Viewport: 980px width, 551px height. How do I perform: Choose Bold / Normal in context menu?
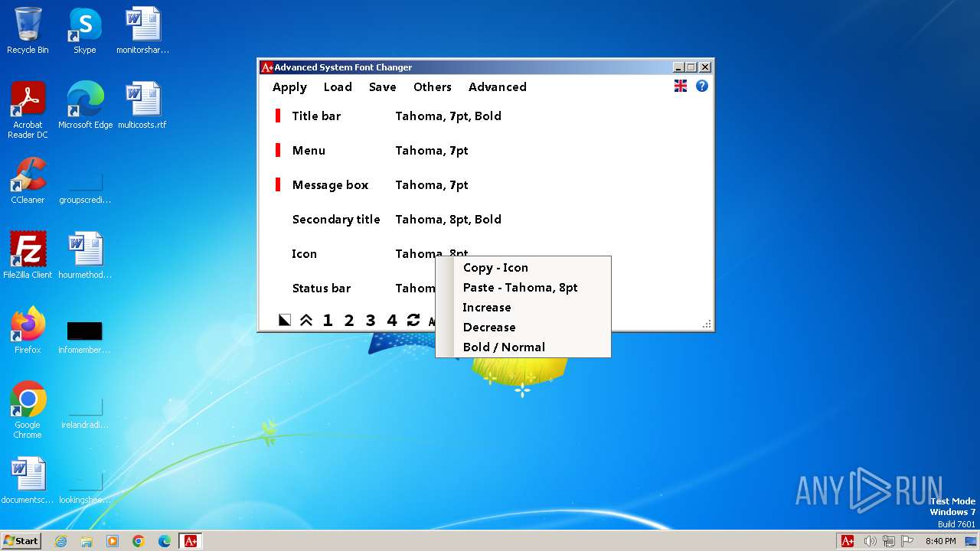click(x=524, y=347)
